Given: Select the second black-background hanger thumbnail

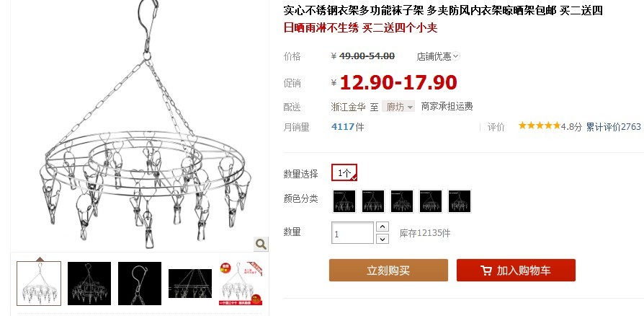Looking at the screenshot, I should tap(89, 284).
